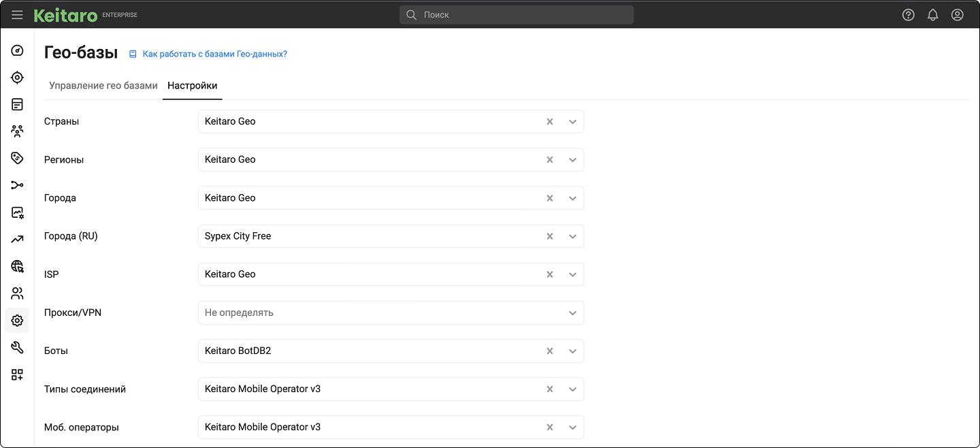Clear the Страны Keitaro Geo selection

550,122
